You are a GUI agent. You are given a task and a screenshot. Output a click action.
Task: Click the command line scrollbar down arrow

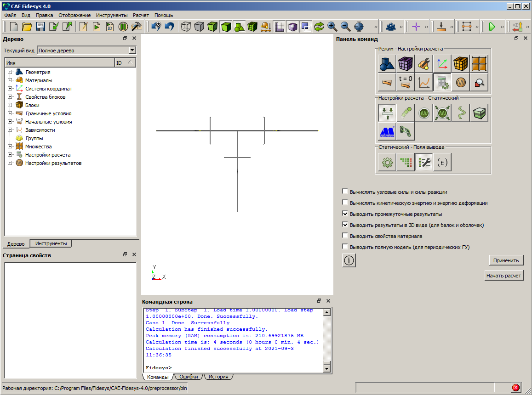(327, 368)
